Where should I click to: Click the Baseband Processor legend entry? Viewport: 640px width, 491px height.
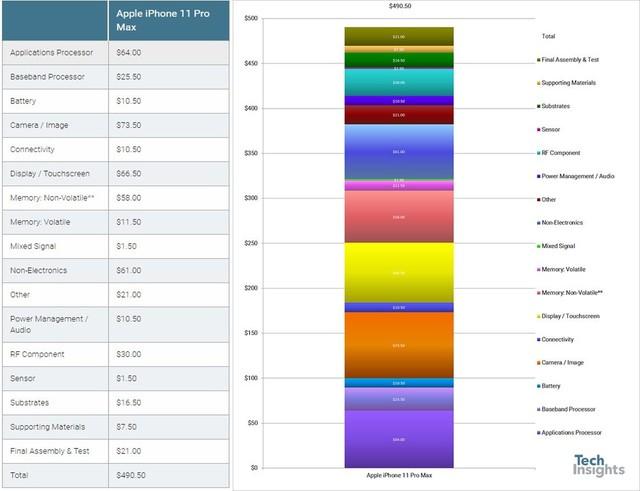(566, 409)
